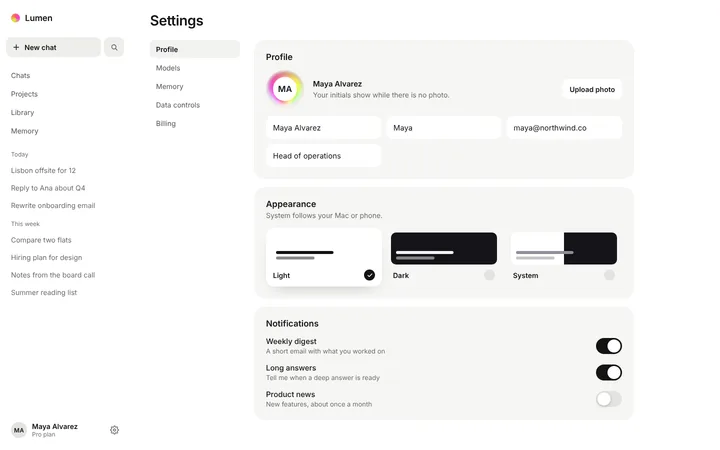Open Library in the sidebar

pyautogui.click(x=22, y=112)
